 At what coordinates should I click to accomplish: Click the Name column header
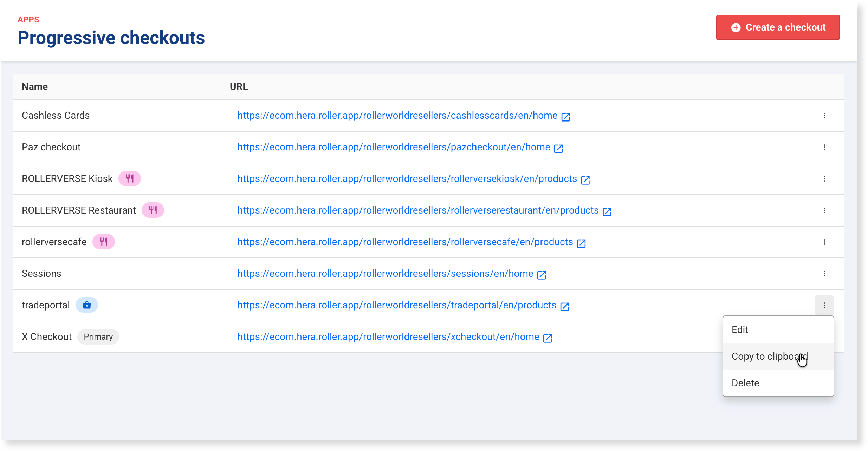35,87
